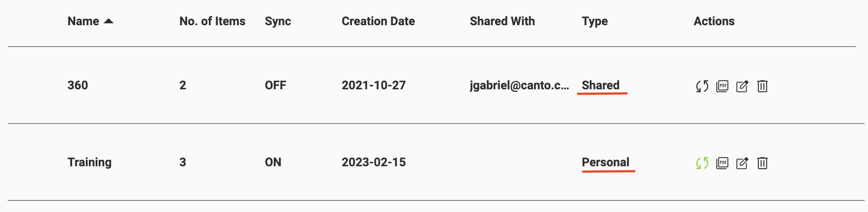
Task: Edit the Training collection
Action: coord(742,163)
